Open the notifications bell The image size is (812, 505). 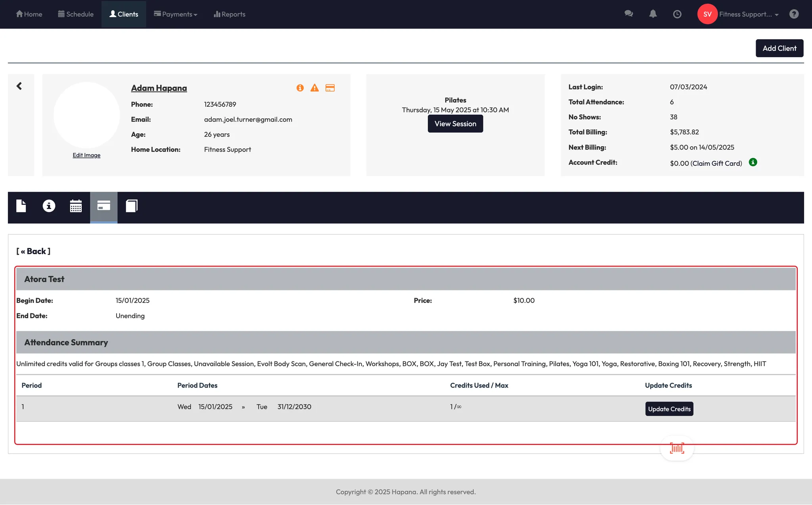(x=653, y=14)
